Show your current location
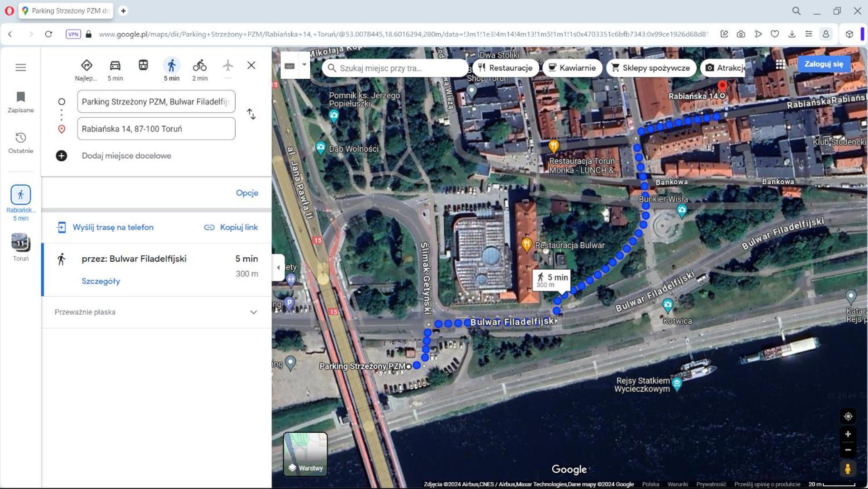 tap(848, 416)
